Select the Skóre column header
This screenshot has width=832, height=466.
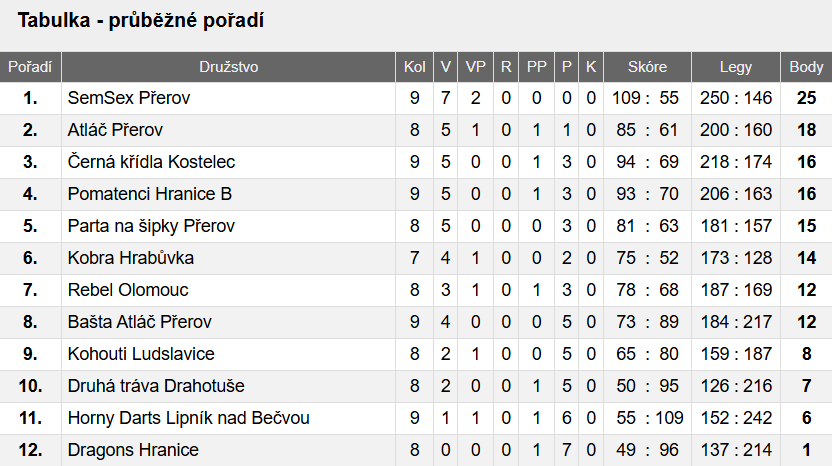(647, 67)
